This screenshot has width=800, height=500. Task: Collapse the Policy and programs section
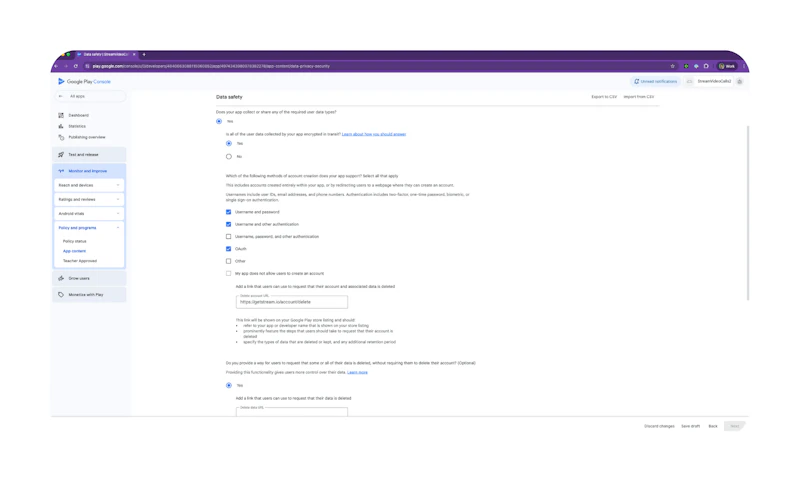[x=89, y=228]
